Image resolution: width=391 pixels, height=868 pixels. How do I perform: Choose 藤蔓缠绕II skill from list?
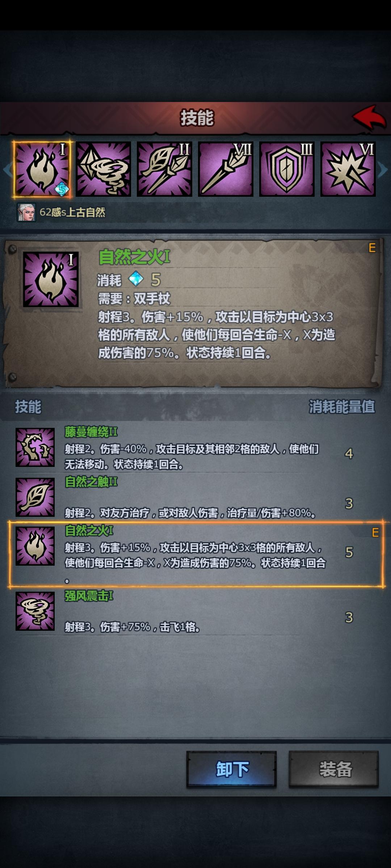point(195,448)
